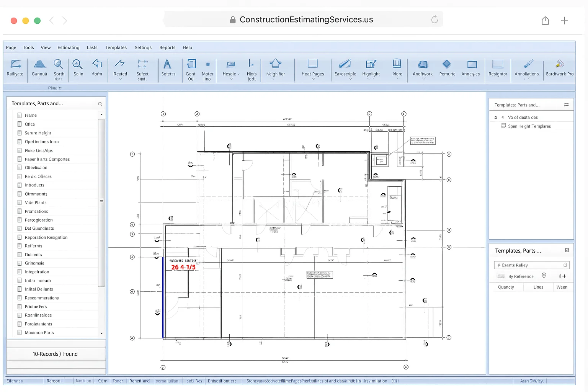Image resolution: width=588 pixels, height=392 pixels.
Task: Open the Templates menu
Action: pyautogui.click(x=116, y=47)
